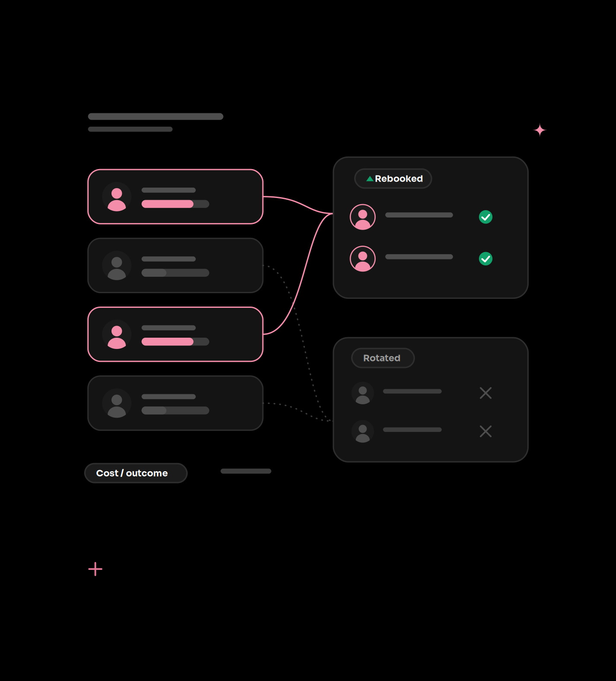Screen dimensions: 616x681
Task: Click the first gray avatar under Rotated
Action: (363, 393)
